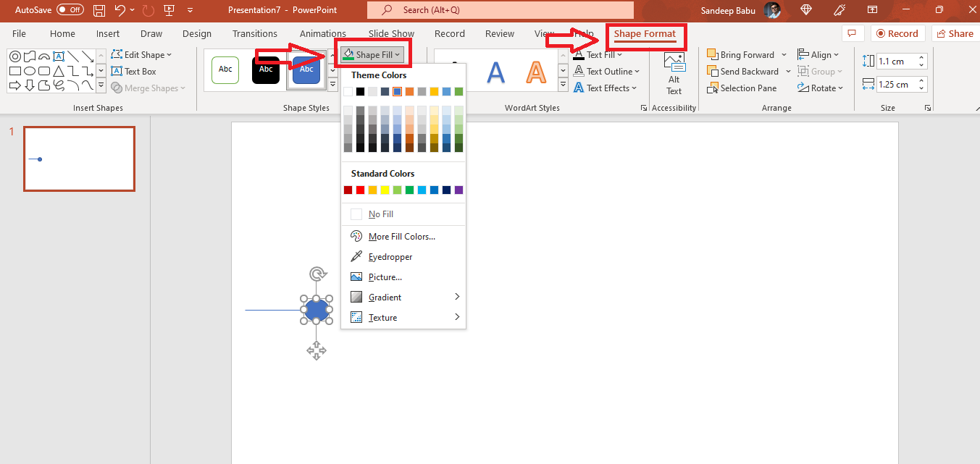Open the Draw tab

(151, 33)
